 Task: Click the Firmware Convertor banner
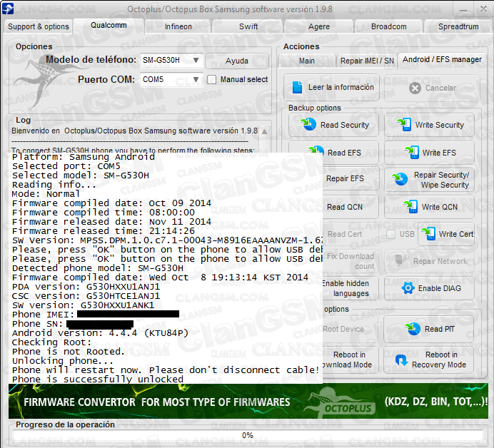click(x=248, y=401)
